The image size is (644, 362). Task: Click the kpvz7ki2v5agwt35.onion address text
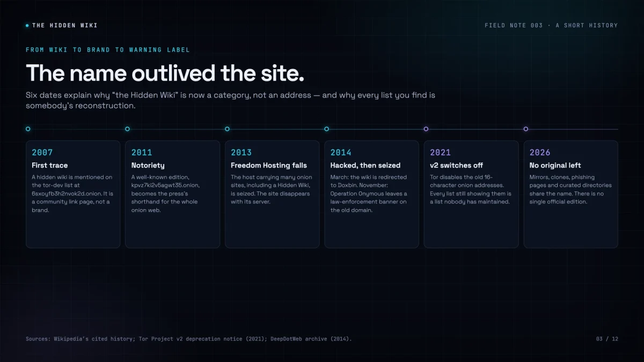[166, 185]
